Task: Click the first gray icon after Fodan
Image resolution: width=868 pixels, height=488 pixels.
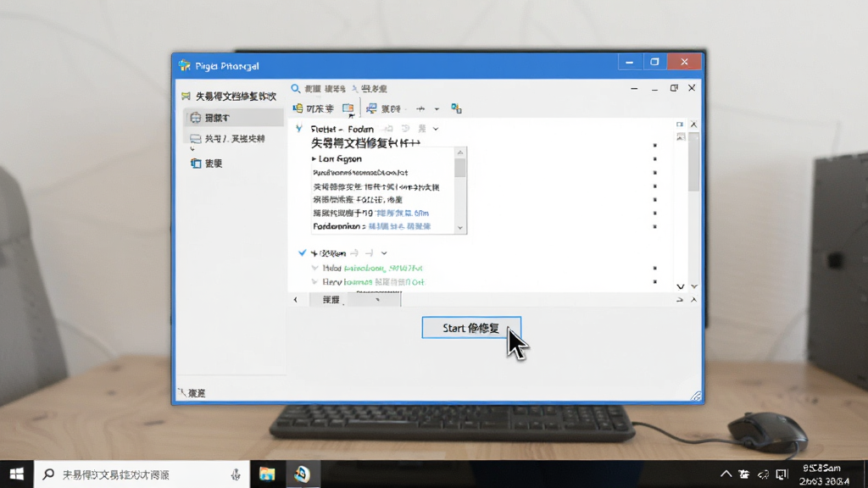Action: tap(388, 129)
